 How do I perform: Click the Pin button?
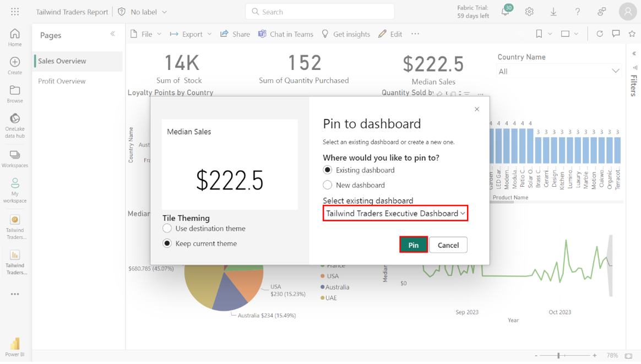point(413,245)
